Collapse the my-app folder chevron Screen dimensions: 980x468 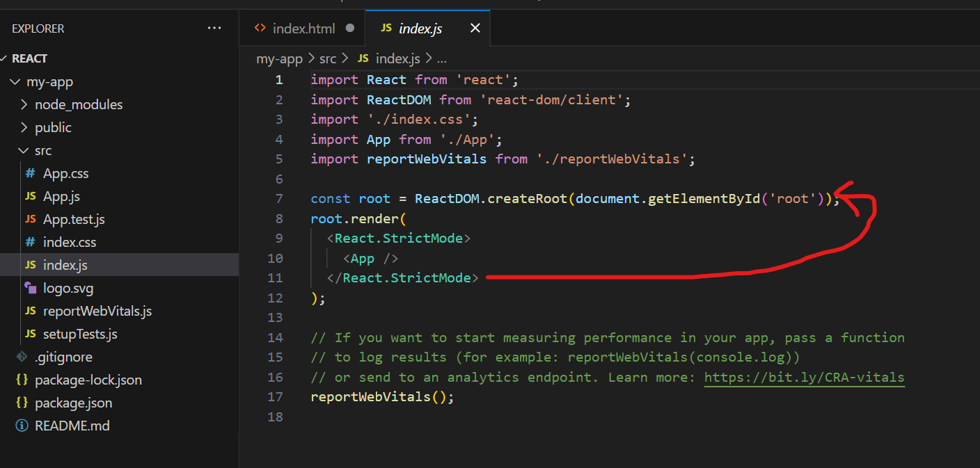pos(15,82)
